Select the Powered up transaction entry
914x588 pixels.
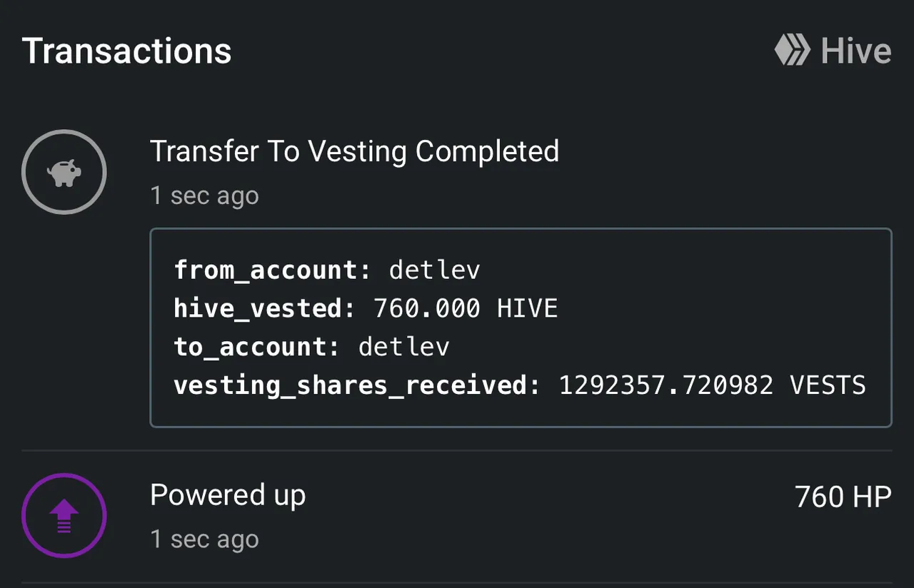pos(457,517)
